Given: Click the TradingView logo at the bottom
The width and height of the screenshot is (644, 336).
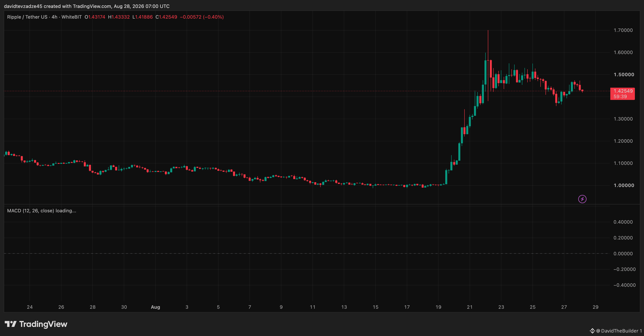Looking at the screenshot, I should coord(36,324).
